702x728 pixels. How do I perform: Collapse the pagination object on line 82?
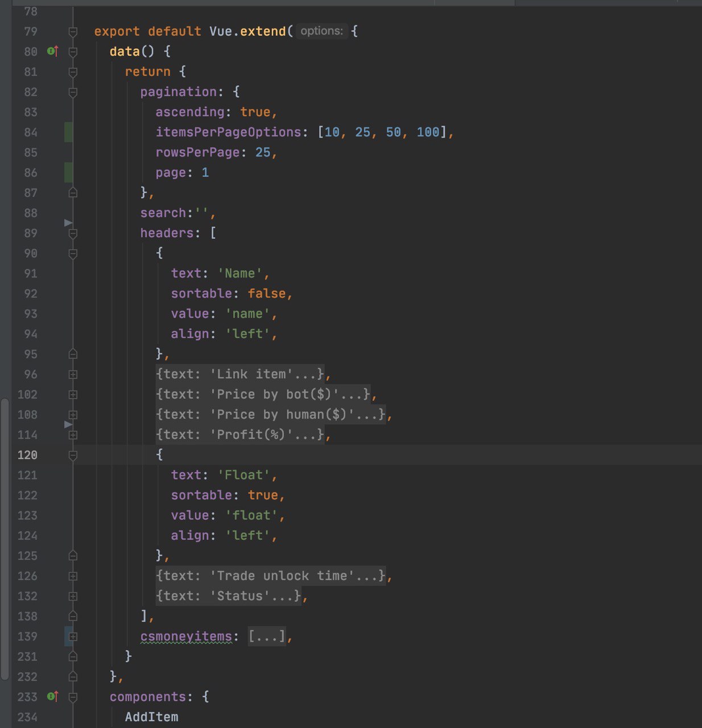pyautogui.click(x=73, y=92)
